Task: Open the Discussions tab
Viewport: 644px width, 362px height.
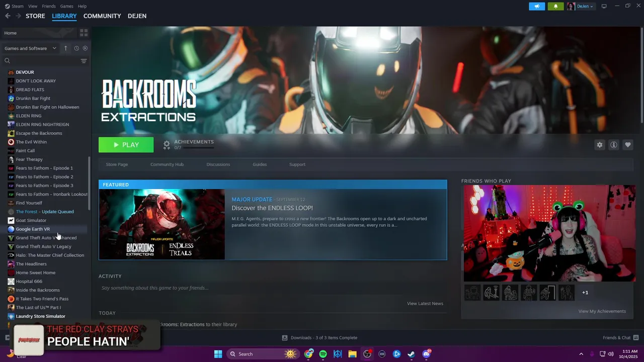Action: click(x=218, y=164)
